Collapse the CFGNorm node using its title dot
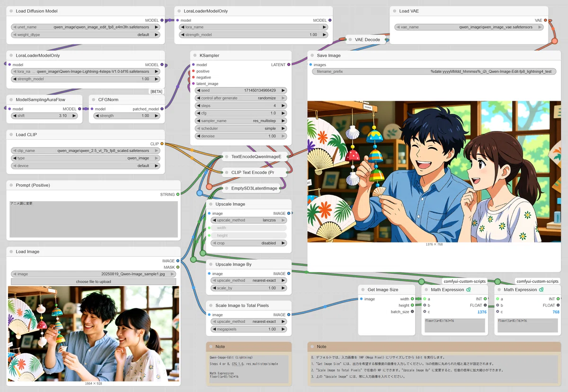Image resolution: width=568 pixels, height=392 pixels. (x=93, y=100)
